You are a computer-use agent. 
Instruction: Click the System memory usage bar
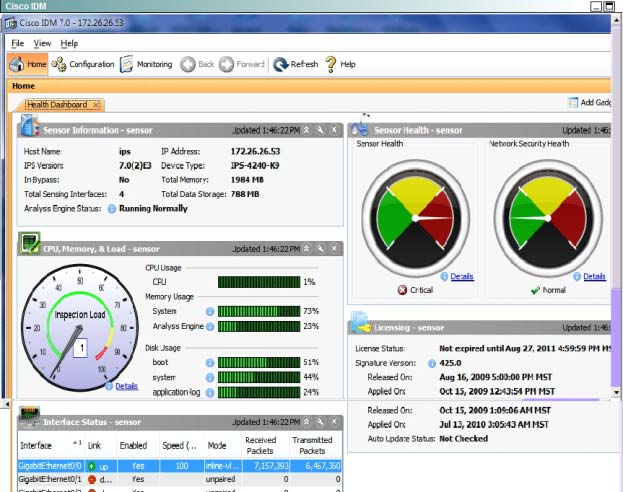coord(259,311)
